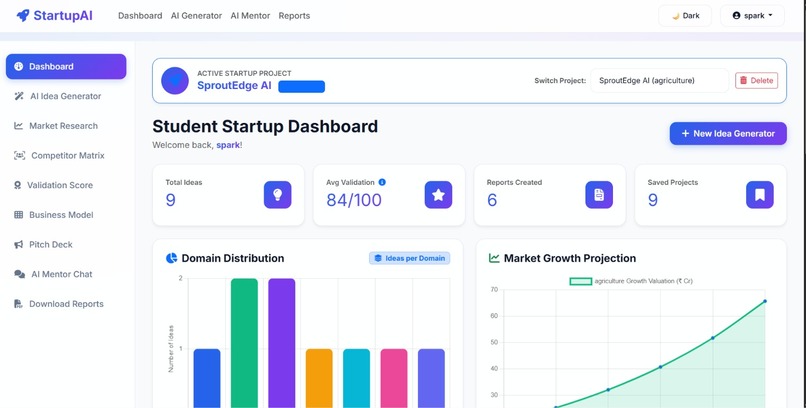
Task: Open Reports in the top navigation
Action: (295, 16)
